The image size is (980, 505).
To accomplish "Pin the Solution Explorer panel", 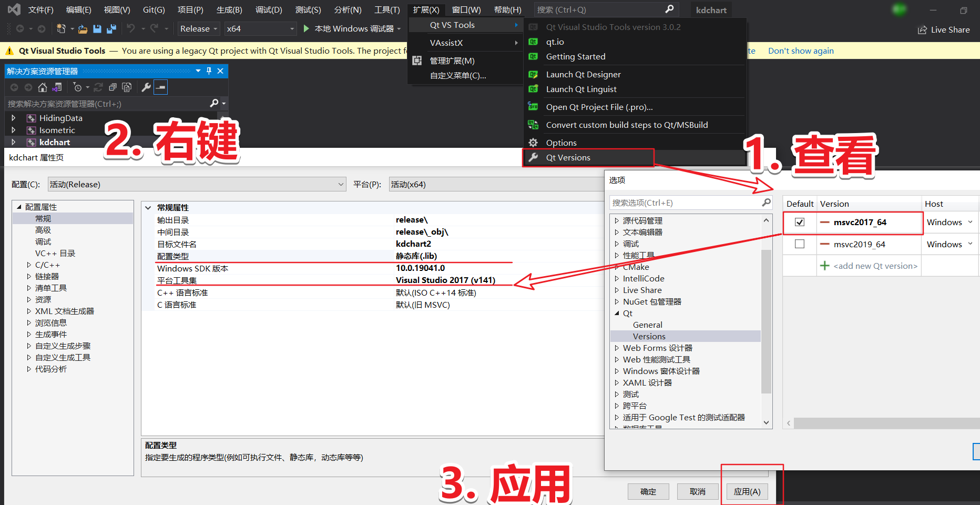I will (209, 70).
